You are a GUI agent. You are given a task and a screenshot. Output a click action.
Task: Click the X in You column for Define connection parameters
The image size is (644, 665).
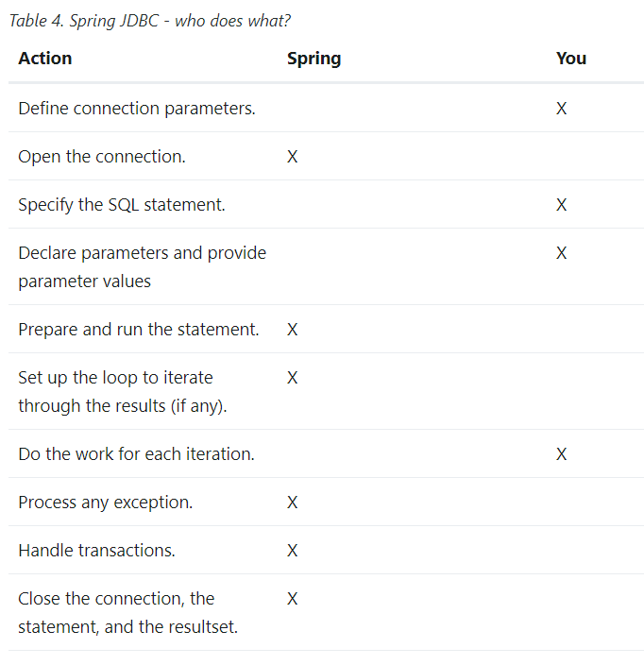(561, 109)
